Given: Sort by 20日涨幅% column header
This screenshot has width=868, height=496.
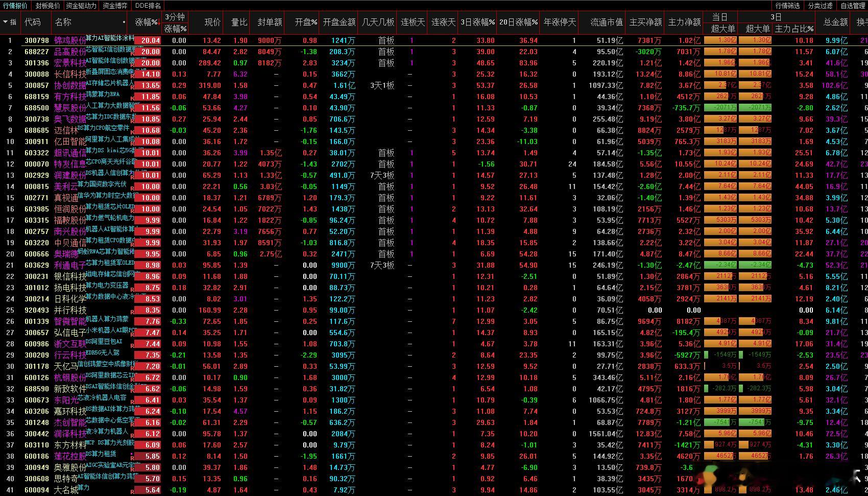Looking at the screenshot, I should tap(518, 22).
